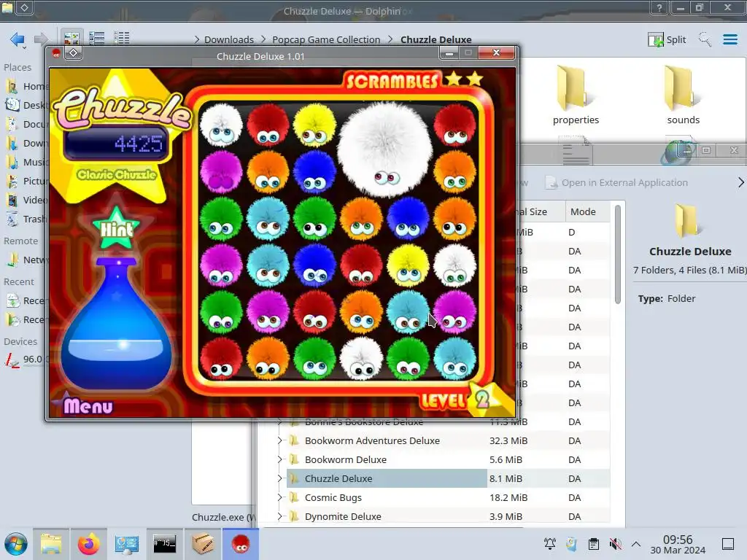The height and width of the screenshot is (560, 747).
Task: Open the Dolphin hamburger menu
Action: click(729, 39)
